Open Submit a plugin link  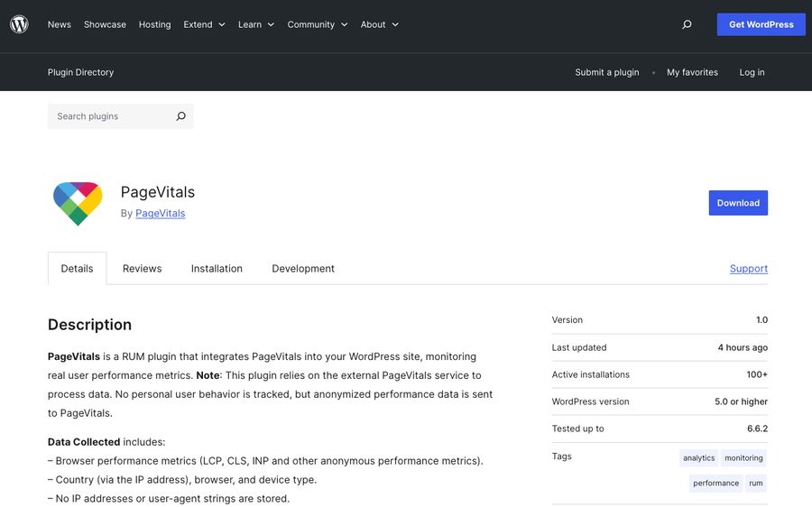(607, 72)
